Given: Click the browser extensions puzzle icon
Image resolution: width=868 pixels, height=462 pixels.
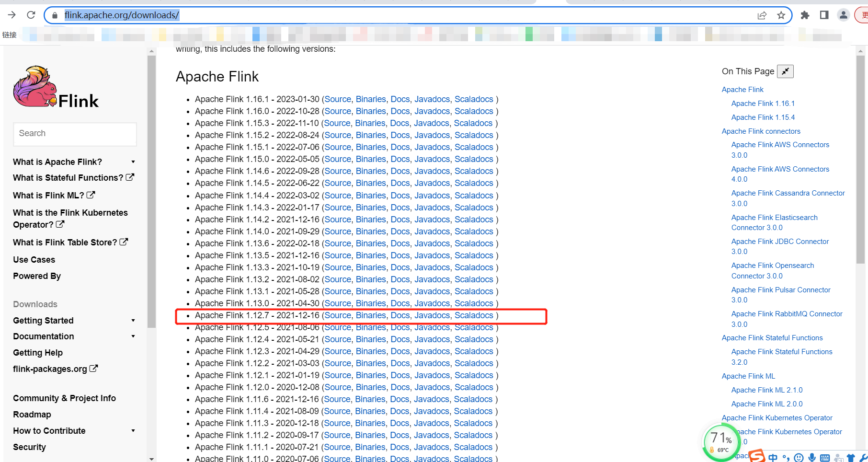Looking at the screenshot, I should point(805,15).
